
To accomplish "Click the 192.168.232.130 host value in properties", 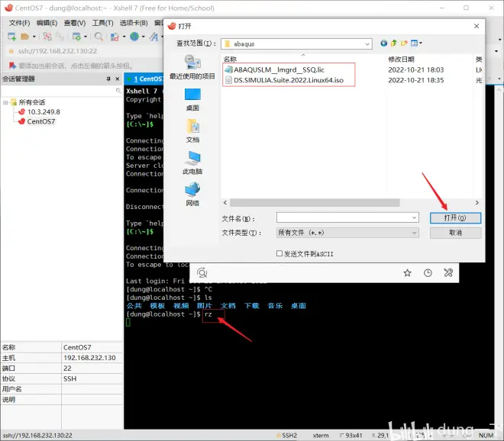I will pyautogui.click(x=89, y=358).
